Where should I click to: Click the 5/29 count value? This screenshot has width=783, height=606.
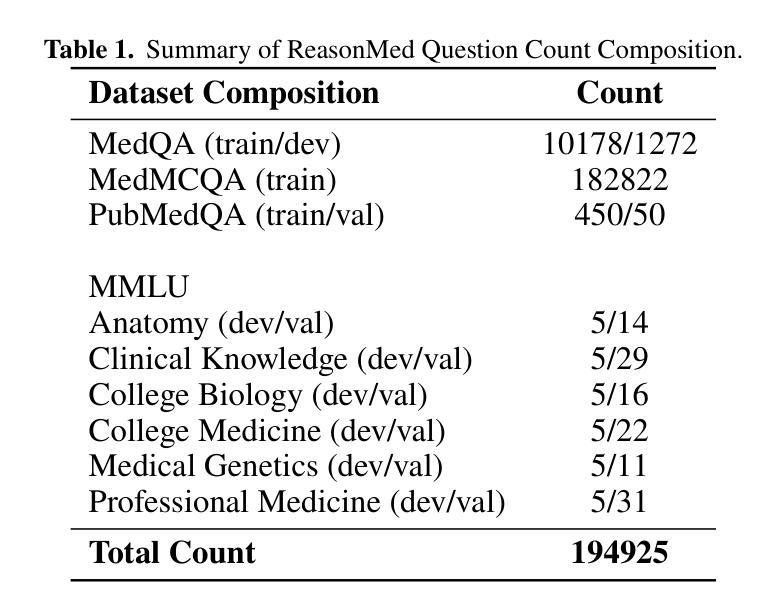pos(619,358)
